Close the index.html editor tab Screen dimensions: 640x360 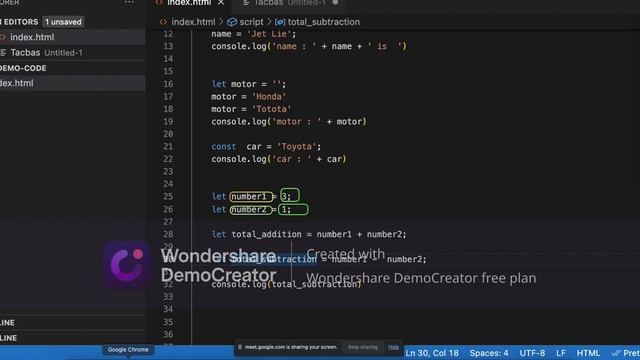pos(221,3)
